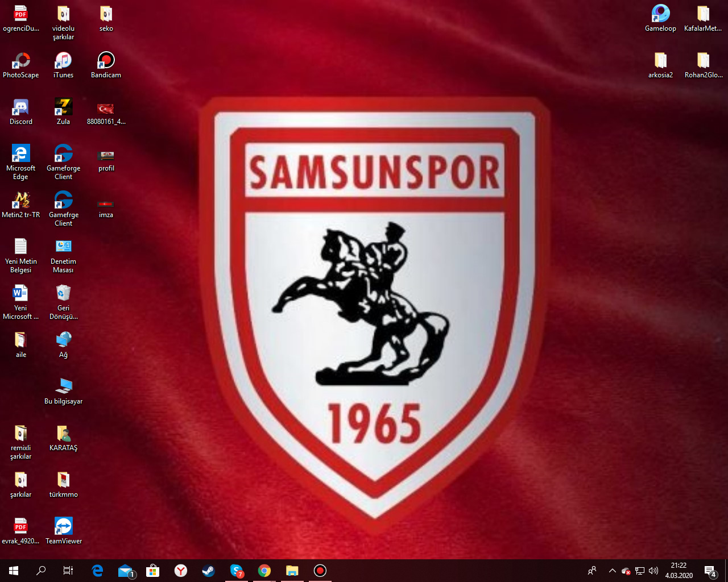The height and width of the screenshot is (582, 728).
Task: Click the Show desktop strip at taskbar edge
Action: (x=726, y=571)
